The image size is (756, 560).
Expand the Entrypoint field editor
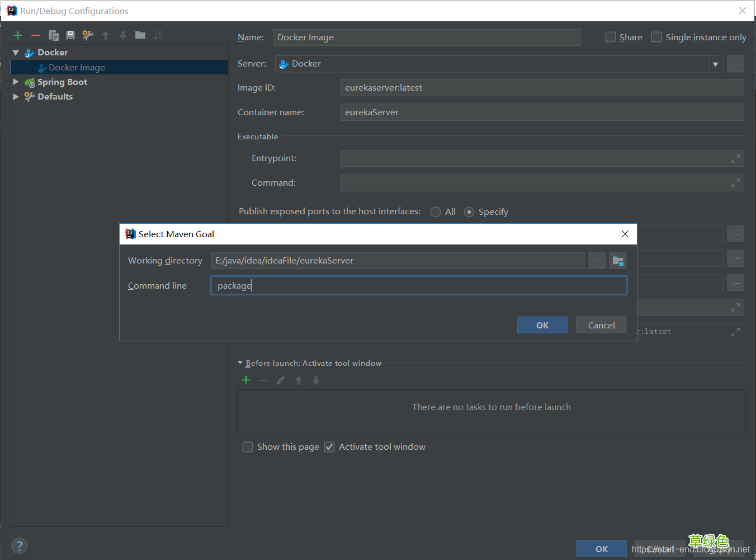pos(735,158)
